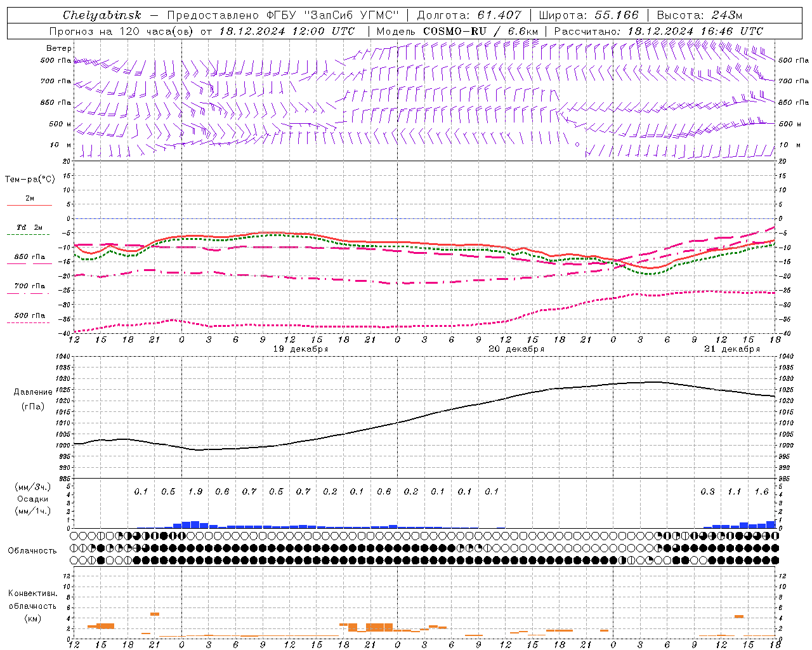Click the dash-dot line sample under 700 гПа legend
This screenshot has width=812, height=650.
coord(28,293)
